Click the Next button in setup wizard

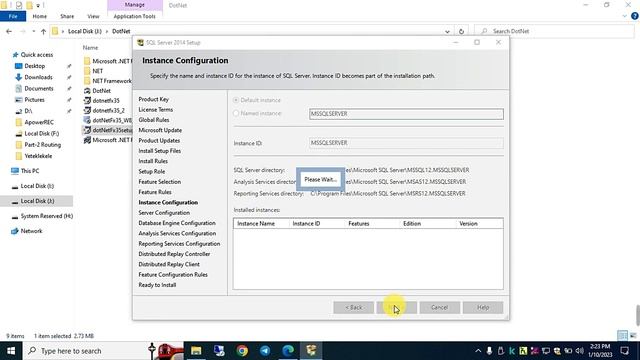coord(396,307)
